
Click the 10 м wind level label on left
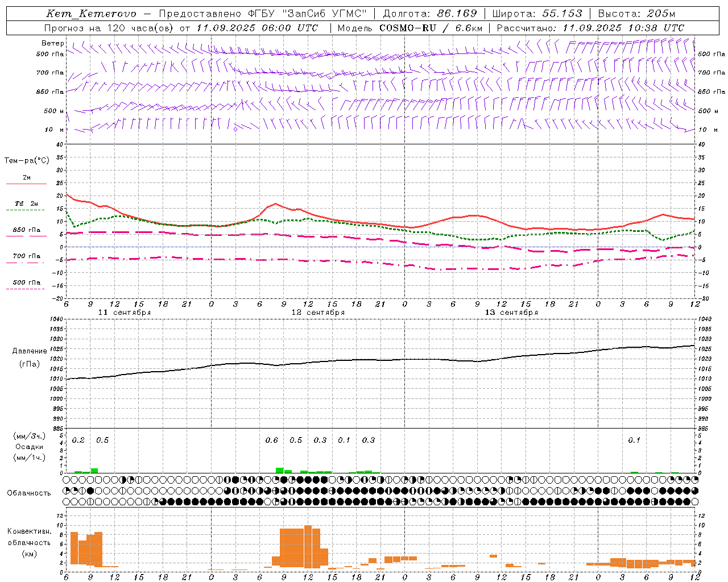55,130
